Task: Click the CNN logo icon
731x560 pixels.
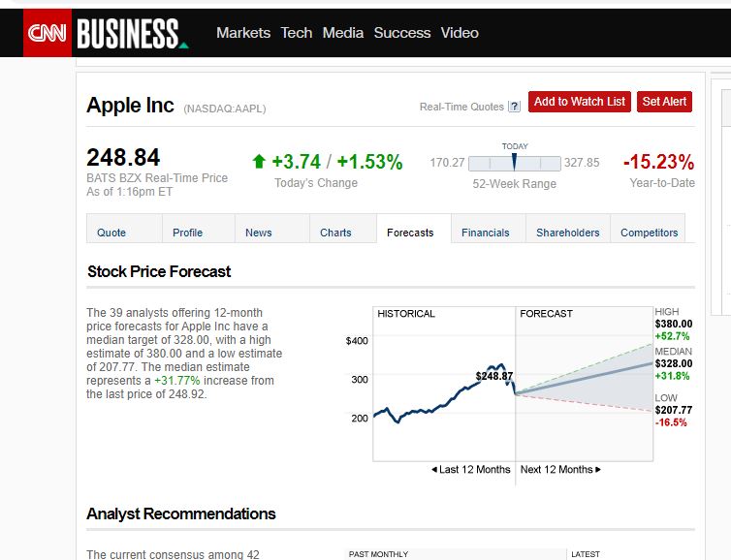Action: pos(48,33)
